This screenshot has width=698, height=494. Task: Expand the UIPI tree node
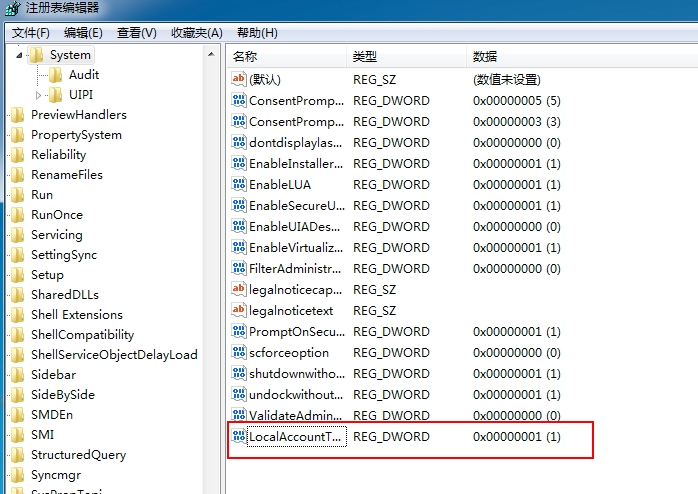(39, 95)
